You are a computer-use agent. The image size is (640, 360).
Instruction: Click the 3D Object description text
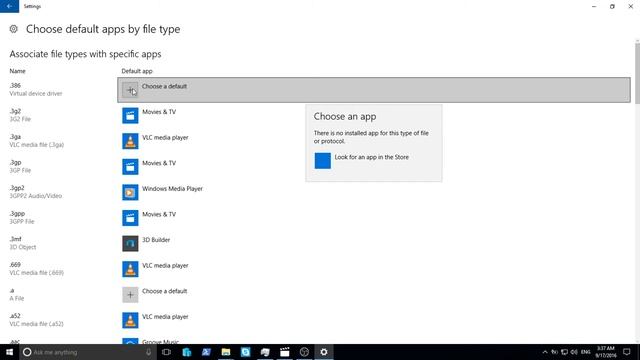coord(23,247)
